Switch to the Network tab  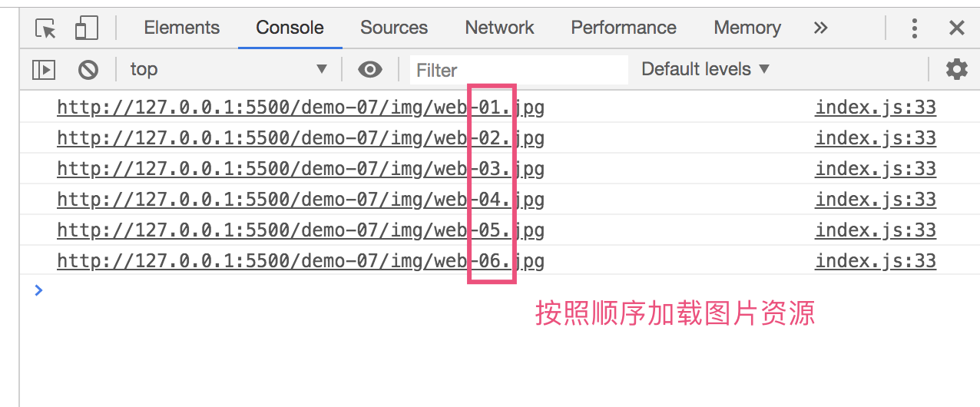[499, 28]
